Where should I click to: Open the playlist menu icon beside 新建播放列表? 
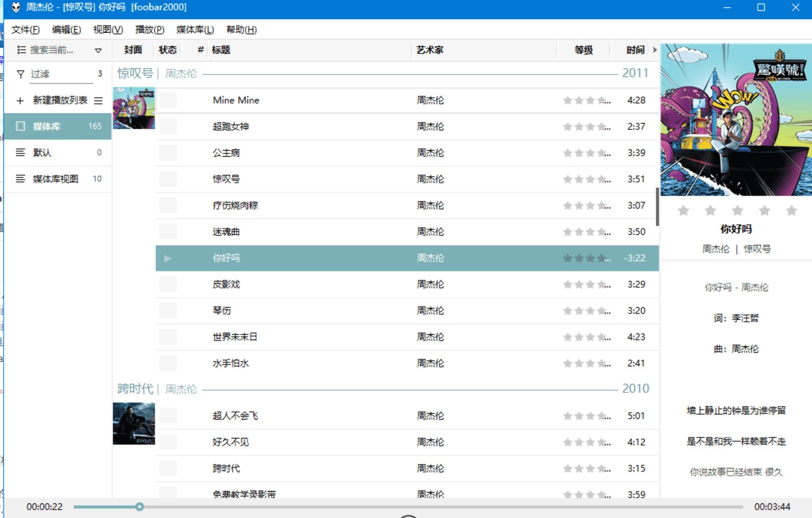click(98, 101)
